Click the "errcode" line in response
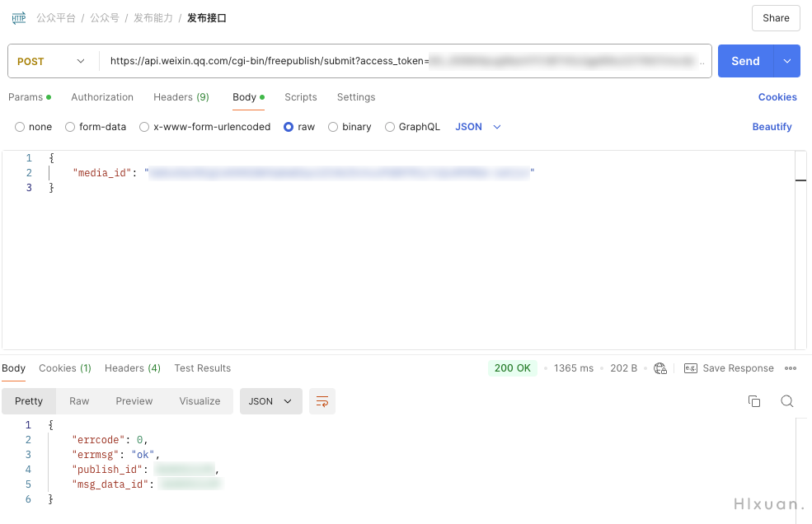 pos(110,440)
